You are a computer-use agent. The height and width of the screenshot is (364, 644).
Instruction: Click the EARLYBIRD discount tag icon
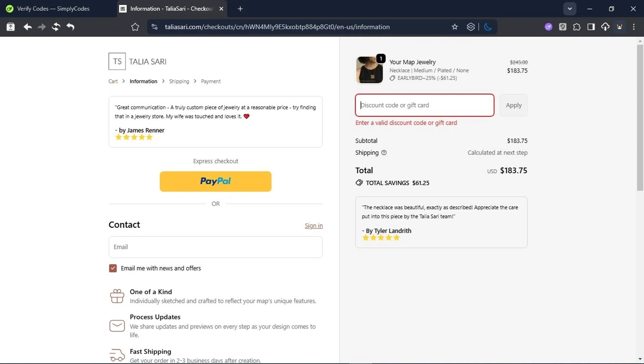392,78
